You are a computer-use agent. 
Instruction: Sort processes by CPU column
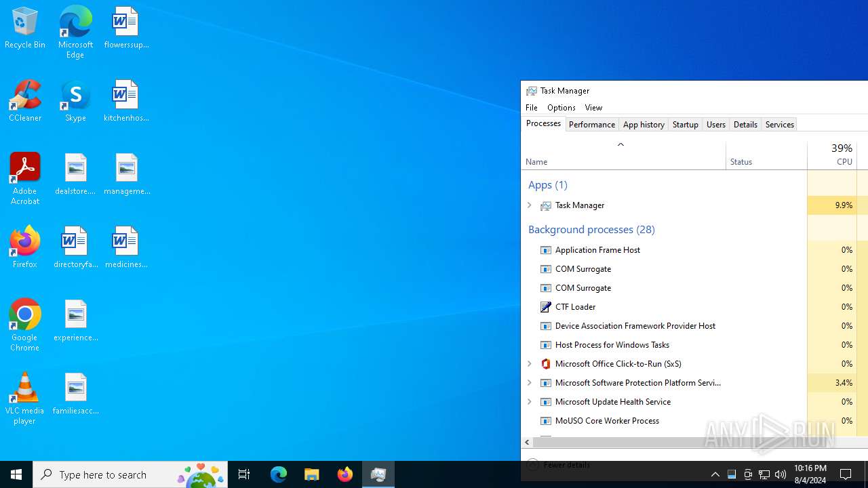point(832,155)
